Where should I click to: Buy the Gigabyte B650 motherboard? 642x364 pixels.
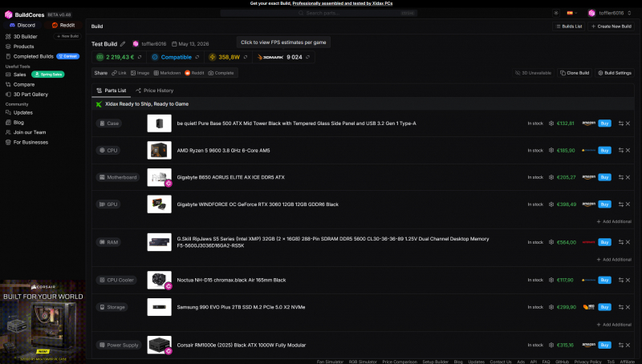[x=604, y=177]
